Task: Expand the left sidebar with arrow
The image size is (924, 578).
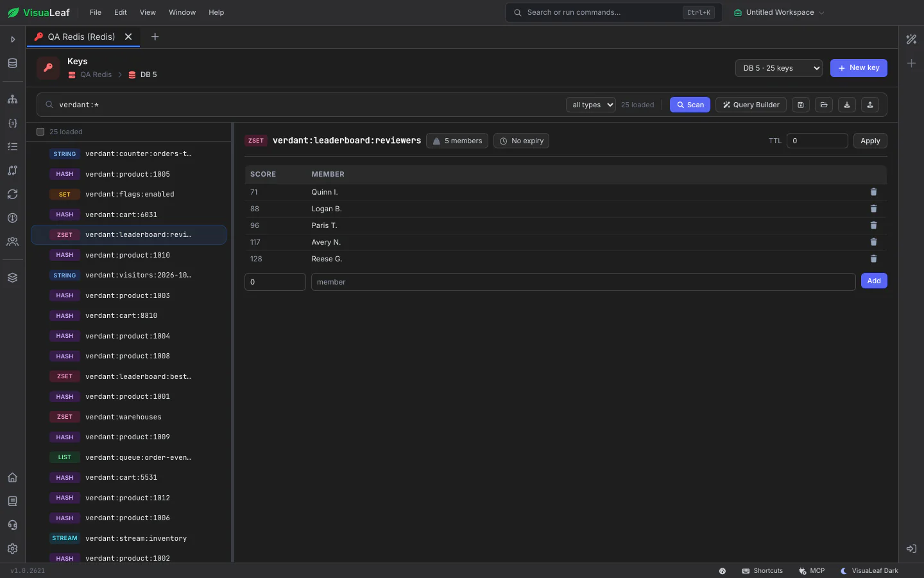Action: (12, 39)
